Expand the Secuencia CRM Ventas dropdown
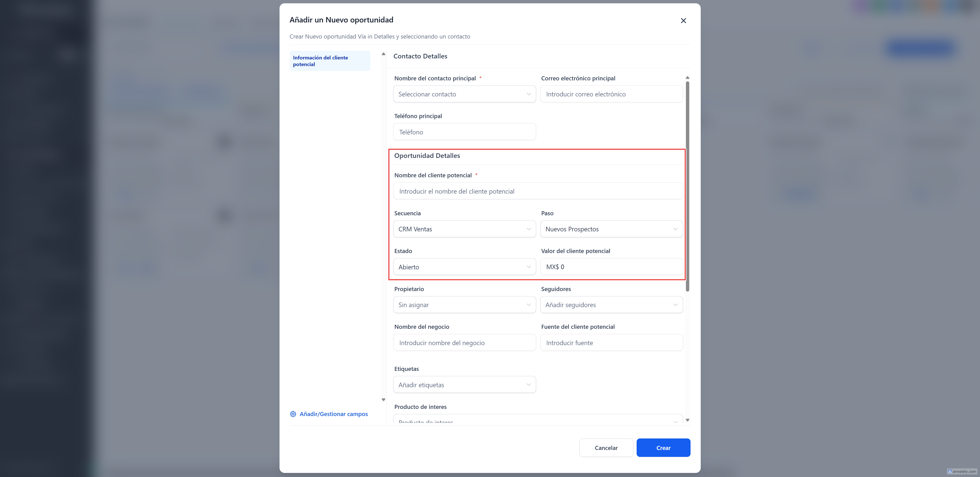 pyautogui.click(x=464, y=229)
